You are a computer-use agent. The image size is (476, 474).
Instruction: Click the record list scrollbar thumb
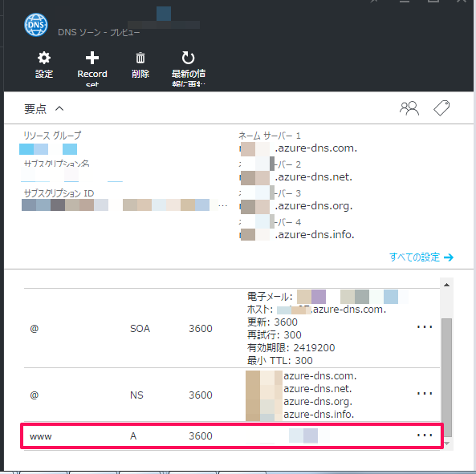click(446, 378)
